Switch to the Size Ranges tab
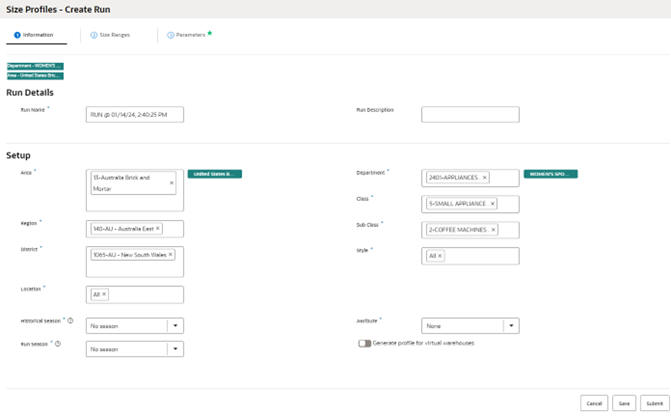The width and height of the screenshot is (671, 417). coord(110,35)
